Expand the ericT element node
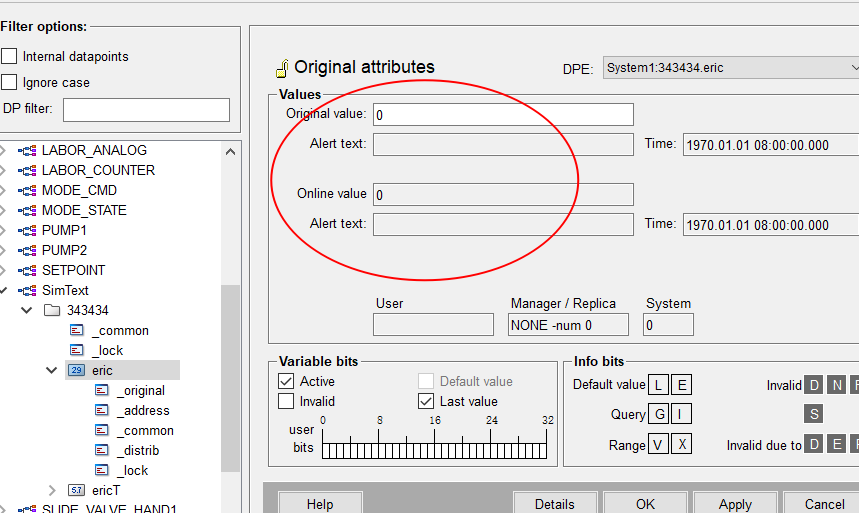The height and width of the screenshot is (513, 859). 52,490
